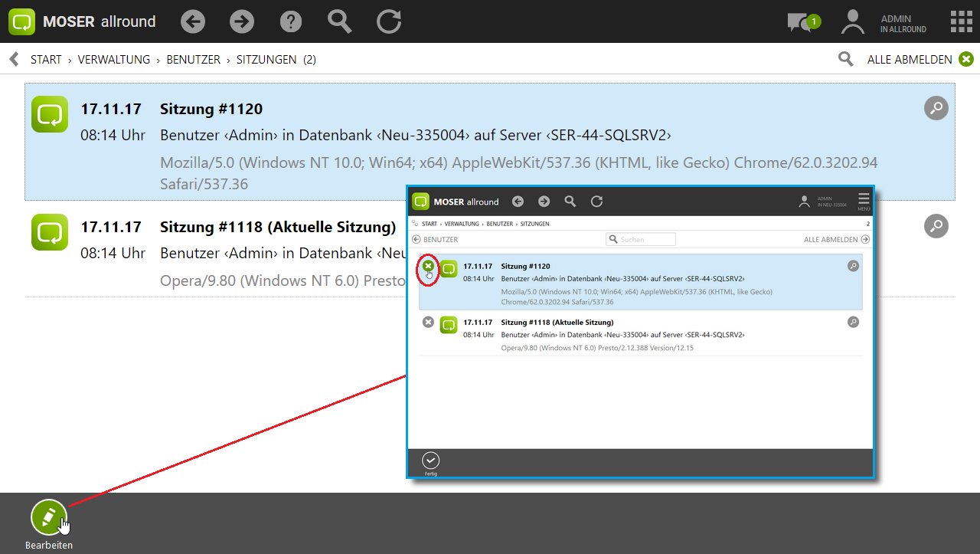Open details magnifier for Sitzung #1120
The height and width of the screenshot is (554, 980).
click(936, 108)
